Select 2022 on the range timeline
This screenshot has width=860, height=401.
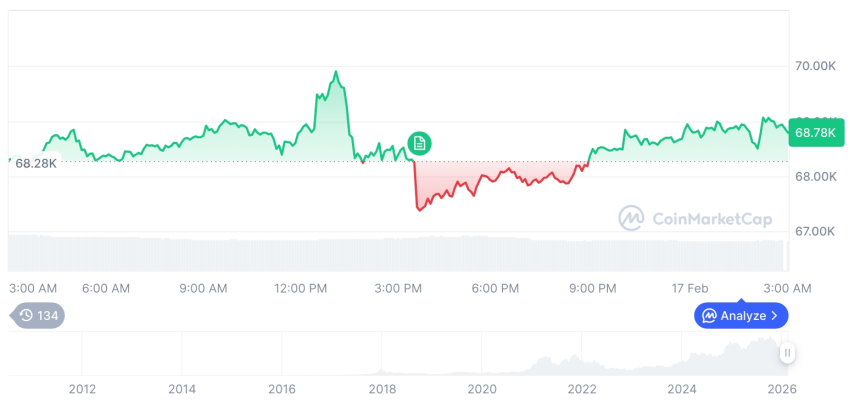point(582,388)
